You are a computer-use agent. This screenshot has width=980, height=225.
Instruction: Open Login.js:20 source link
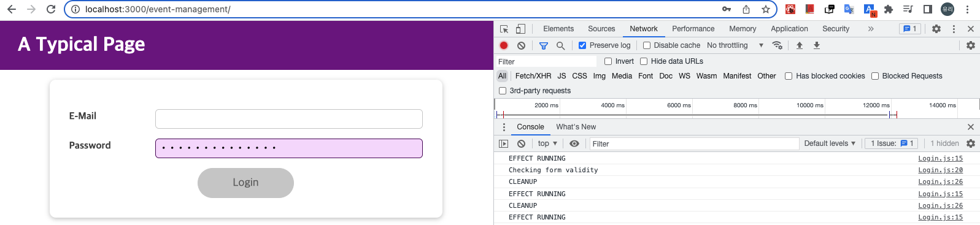(940, 170)
